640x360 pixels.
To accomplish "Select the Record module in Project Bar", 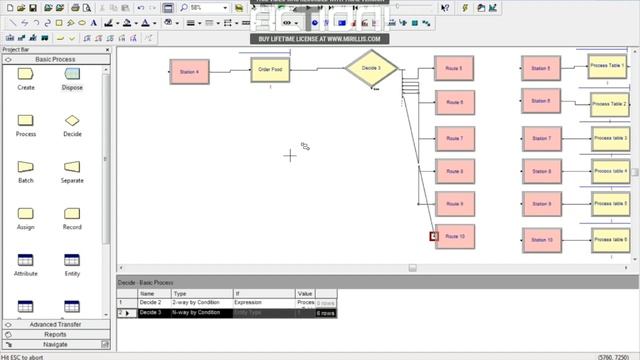I will point(72,219).
